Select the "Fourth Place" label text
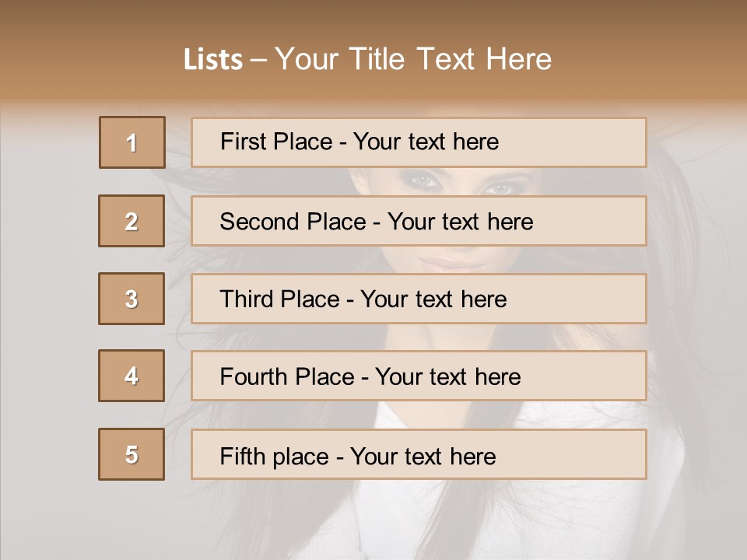Screen dimensions: 747x560 point(286,377)
